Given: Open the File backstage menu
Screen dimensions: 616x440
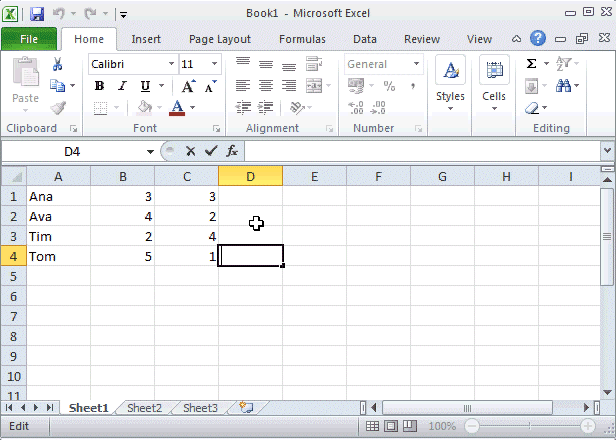Looking at the screenshot, I should click(x=29, y=39).
